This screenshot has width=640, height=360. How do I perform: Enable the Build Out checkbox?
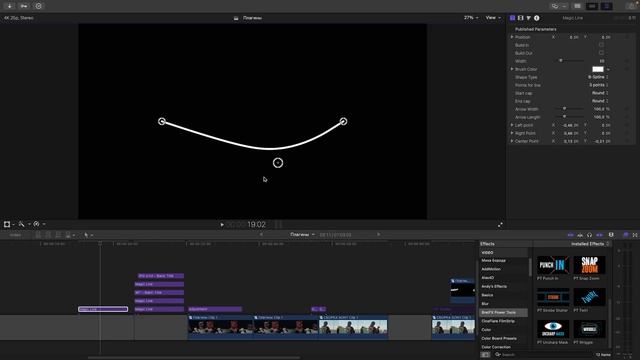[601, 53]
